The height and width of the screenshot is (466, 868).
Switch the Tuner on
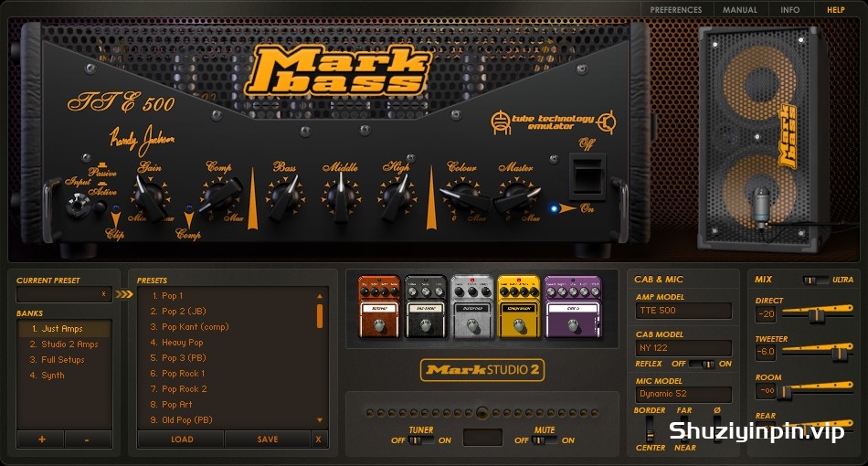click(420, 440)
